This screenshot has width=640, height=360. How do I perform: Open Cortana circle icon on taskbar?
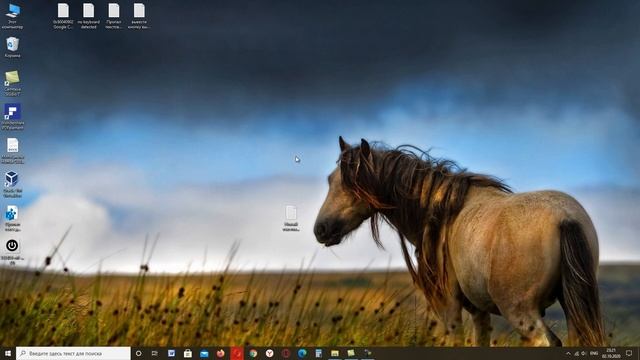pyautogui.click(x=138, y=353)
